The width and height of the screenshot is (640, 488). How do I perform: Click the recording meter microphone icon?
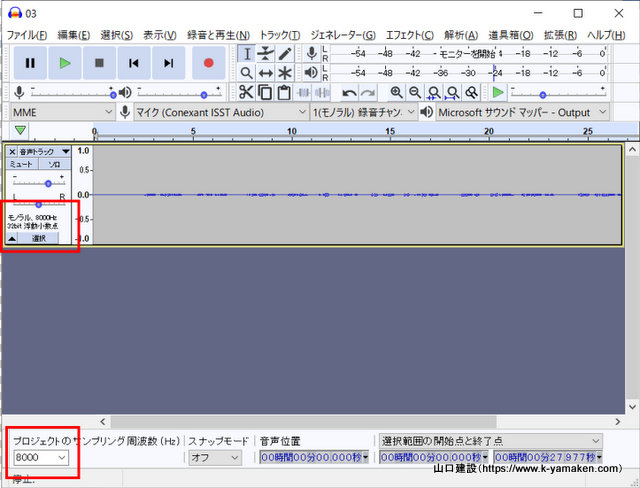(311, 53)
